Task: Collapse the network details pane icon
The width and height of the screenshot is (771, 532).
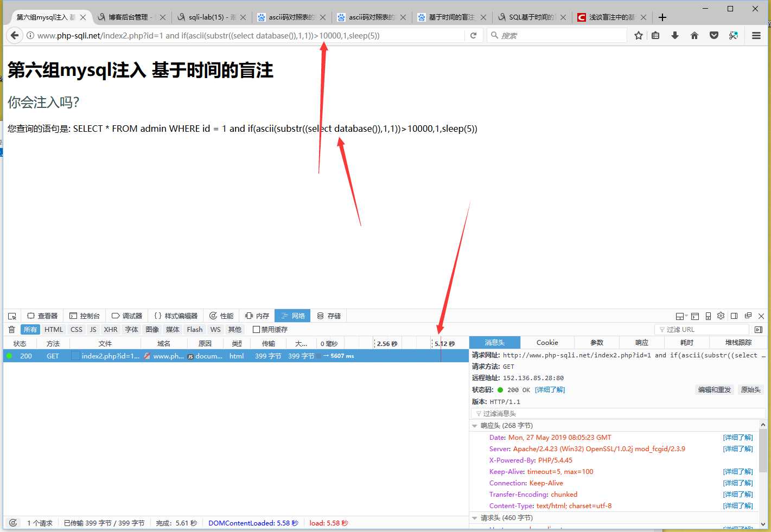Action: point(759,329)
